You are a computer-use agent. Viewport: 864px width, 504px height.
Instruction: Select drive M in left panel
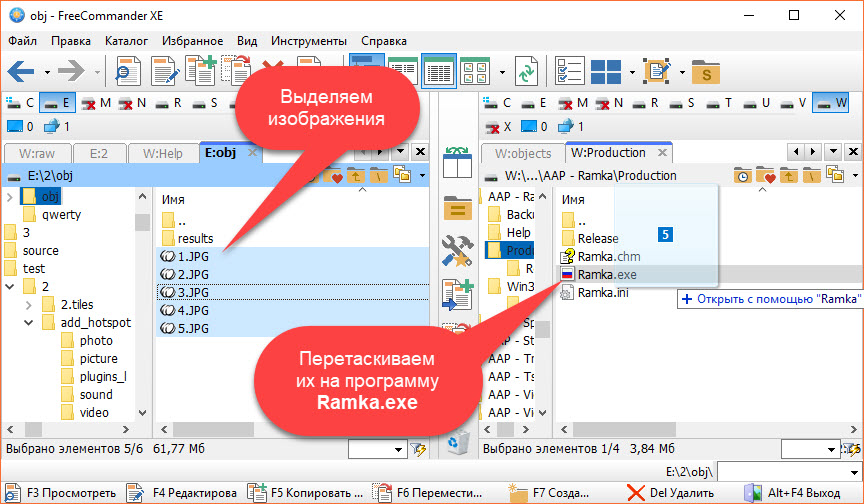[x=96, y=103]
